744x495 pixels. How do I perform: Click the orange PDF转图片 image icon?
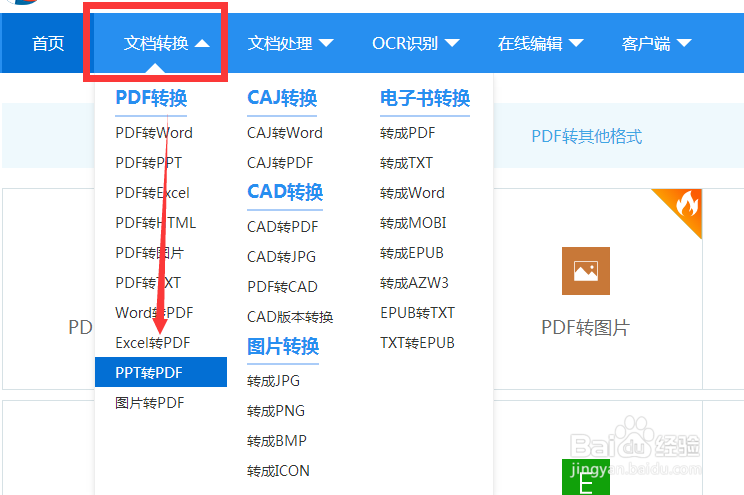586,271
